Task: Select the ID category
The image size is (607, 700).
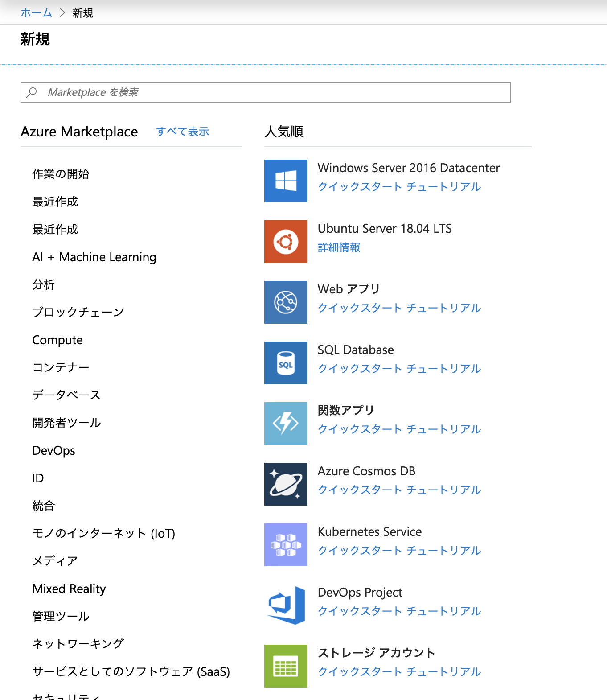Action: (38, 478)
